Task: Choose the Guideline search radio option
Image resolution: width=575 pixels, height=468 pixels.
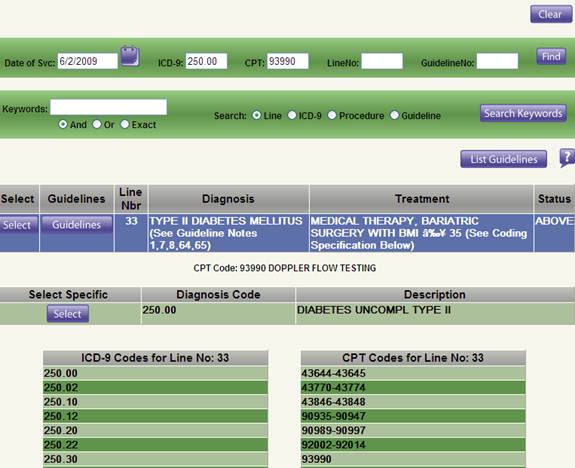Action: click(x=394, y=115)
